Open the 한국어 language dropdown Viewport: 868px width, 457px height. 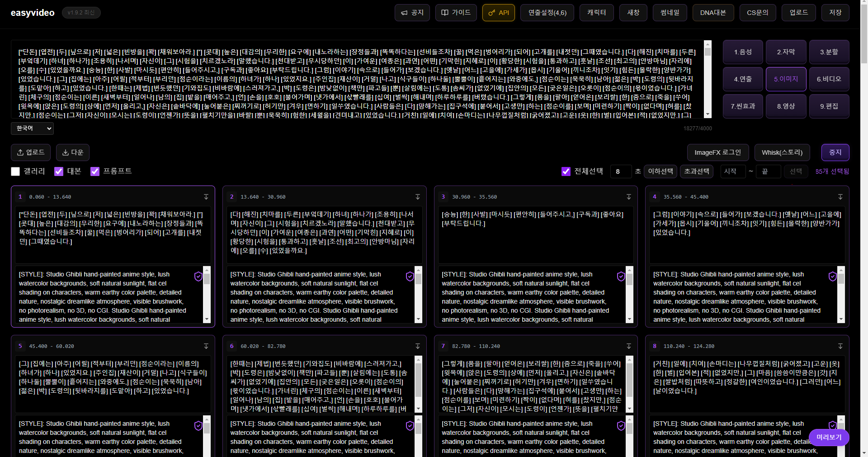[32, 129]
